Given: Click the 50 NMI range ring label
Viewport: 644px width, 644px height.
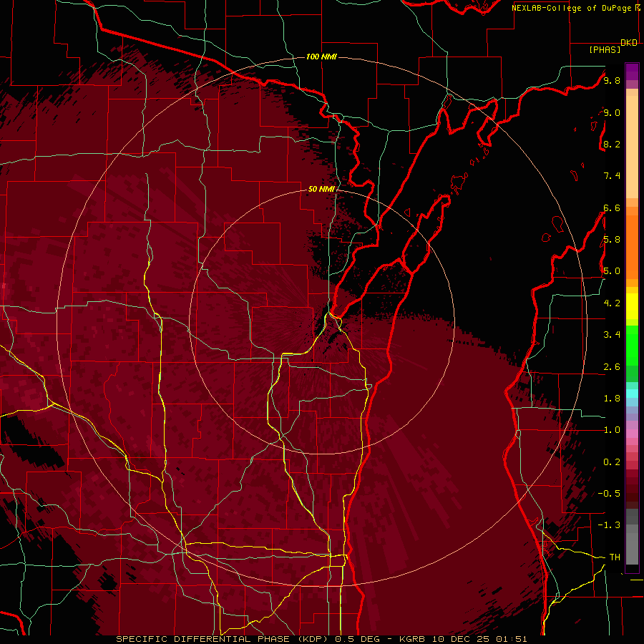Looking at the screenshot, I should click(321, 189).
